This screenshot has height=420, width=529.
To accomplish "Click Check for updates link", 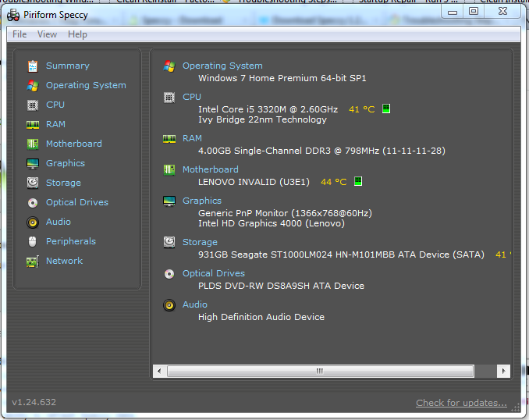I will [461, 403].
